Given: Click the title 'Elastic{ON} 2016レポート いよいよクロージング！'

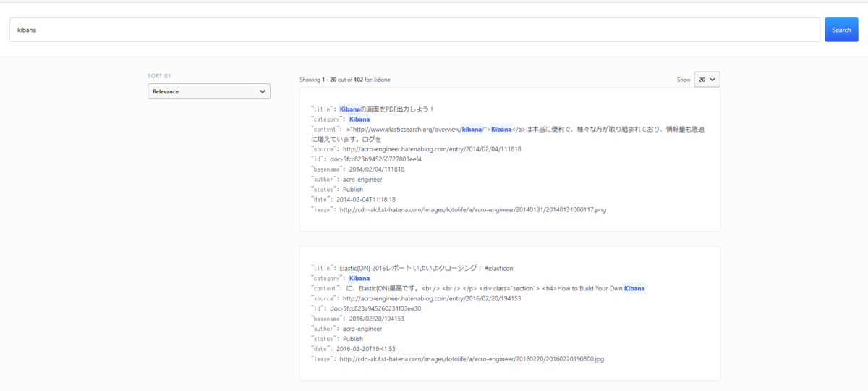Looking at the screenshot, I should 410,269.
